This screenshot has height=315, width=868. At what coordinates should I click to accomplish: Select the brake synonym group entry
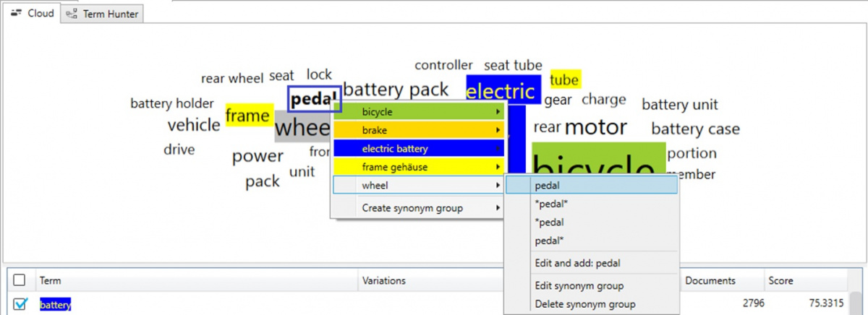click(419, 131)
